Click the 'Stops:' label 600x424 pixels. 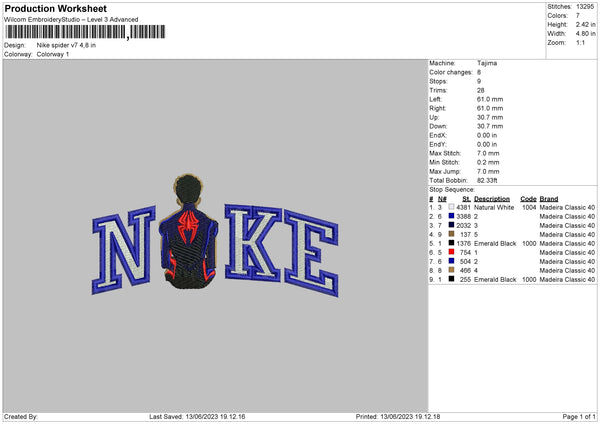(438, 81)
